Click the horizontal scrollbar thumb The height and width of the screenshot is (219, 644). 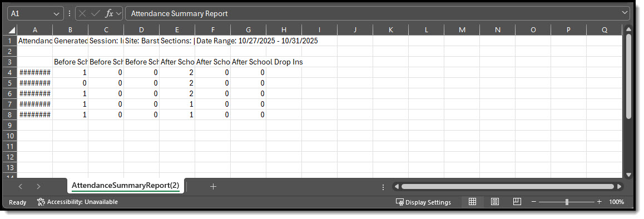point(508,187)
